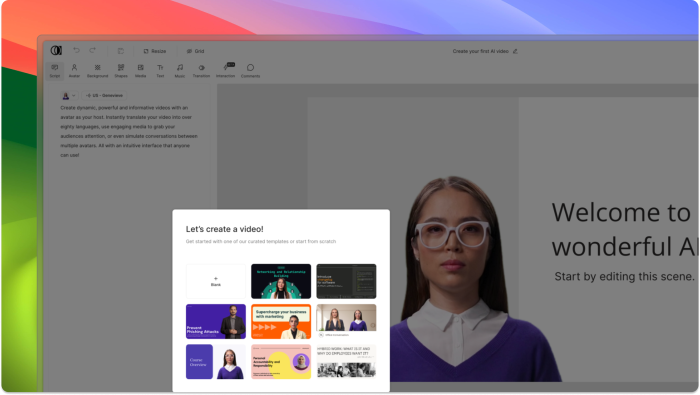Viewport: 700px width, 395px height.
Task: Click the 'Let's create a video!' heading
Action: [225, 229]
